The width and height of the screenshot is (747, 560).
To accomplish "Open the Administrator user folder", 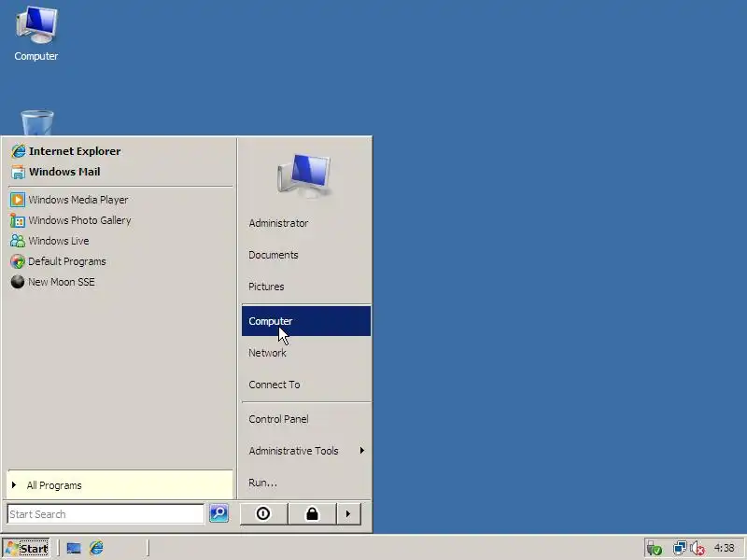I will [x=306, y=223].
